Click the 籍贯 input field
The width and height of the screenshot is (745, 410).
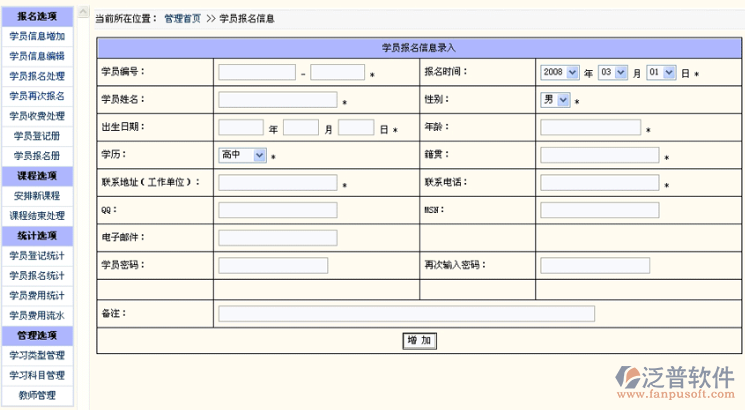coord(599,155)
